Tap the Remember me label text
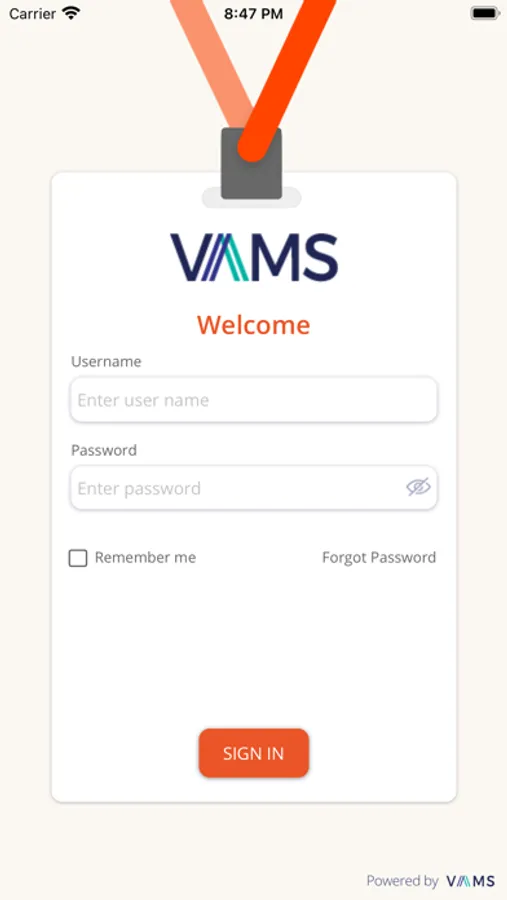 coord(145,557)
